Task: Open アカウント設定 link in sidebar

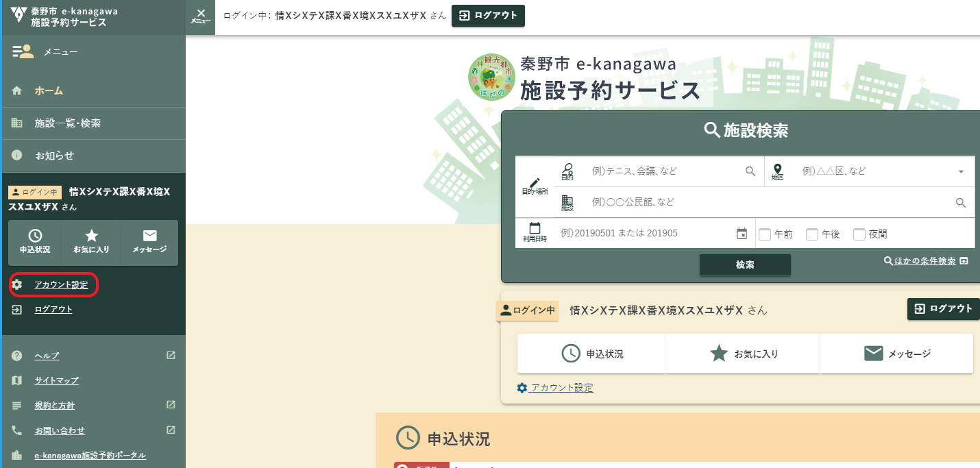Action: 61,284
